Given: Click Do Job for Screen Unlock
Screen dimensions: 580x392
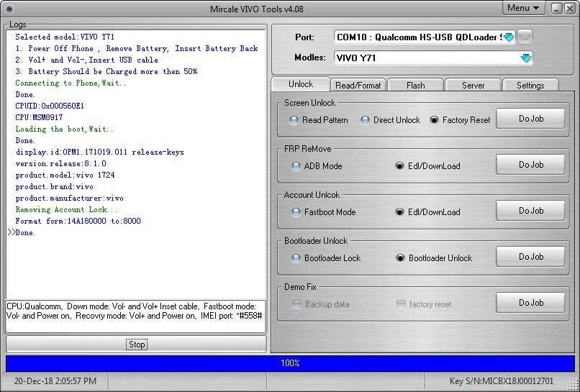Looking at the screenshot, I should click(x=530, y=119).
